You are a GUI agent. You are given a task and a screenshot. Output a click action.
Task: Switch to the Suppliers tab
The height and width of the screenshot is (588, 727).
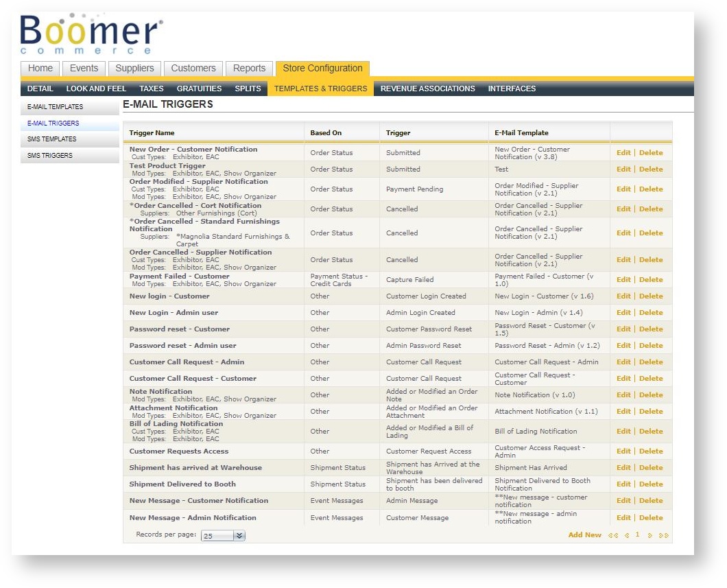tap(134, 69)
